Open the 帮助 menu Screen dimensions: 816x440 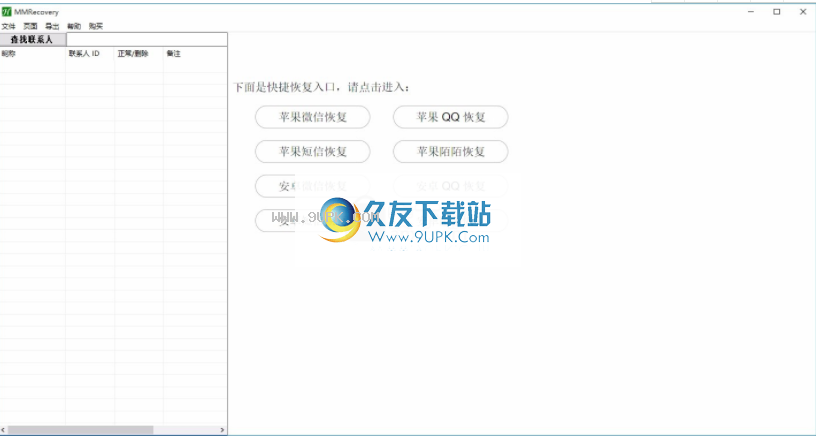tap(74, 26)
